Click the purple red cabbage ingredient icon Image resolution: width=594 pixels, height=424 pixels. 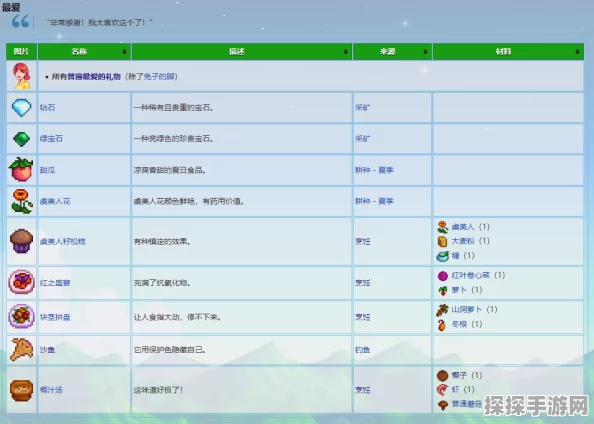[x=442, y=276]
